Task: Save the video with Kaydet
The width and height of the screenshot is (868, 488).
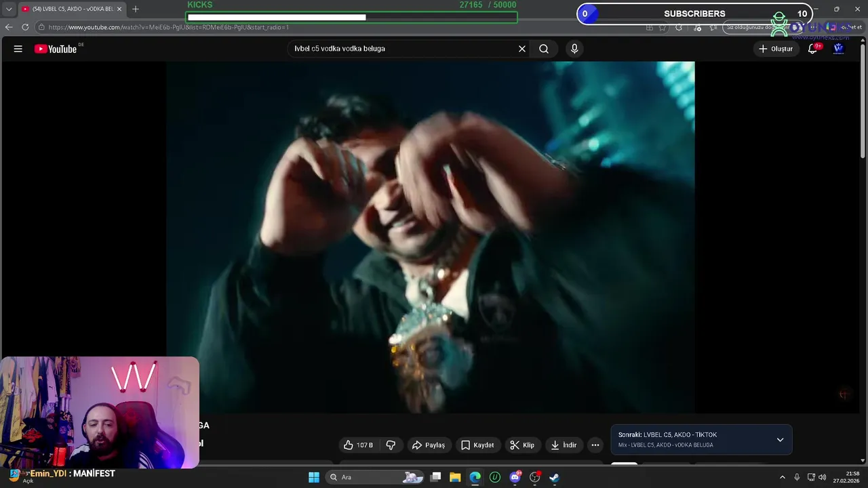Action: tap(477, 445)
